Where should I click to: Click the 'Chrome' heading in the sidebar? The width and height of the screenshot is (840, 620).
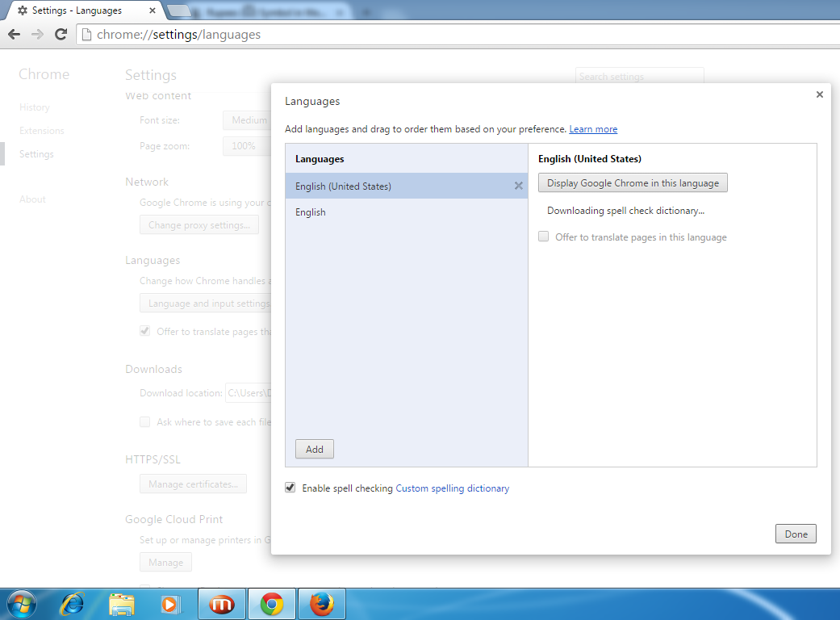click(x=44, y=74)
